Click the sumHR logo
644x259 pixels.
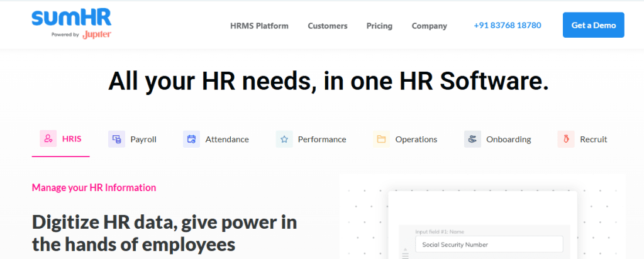coord(71,17)
